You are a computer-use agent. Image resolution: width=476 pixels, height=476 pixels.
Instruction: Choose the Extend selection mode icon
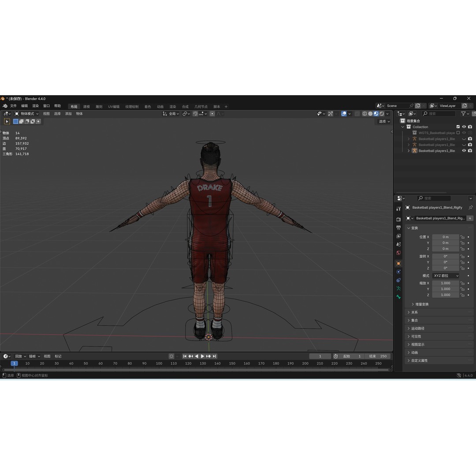pyautogui.click(x=22, y=122)
